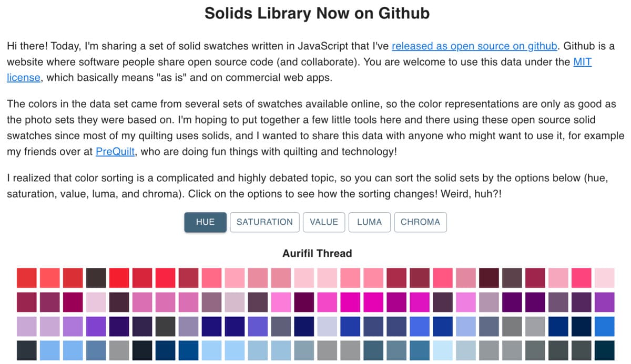Choose the LUMA sort button
631x364 pixels.
click(x=370, y=222)
